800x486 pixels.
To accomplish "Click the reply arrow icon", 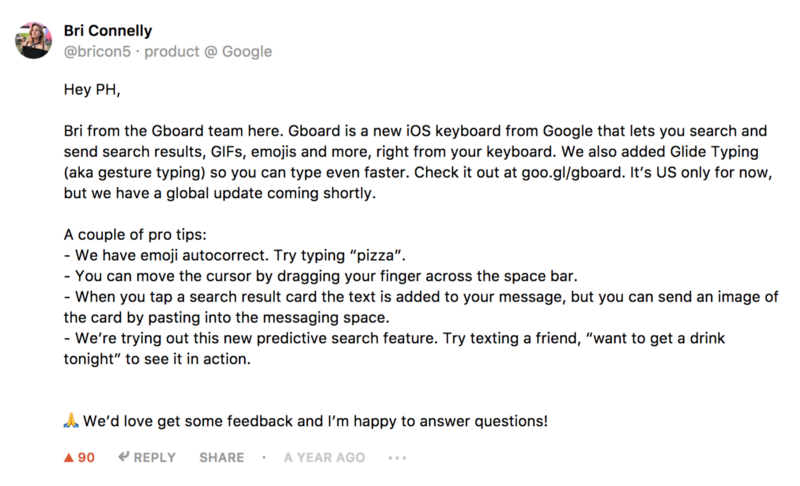I will pos(124,457).
